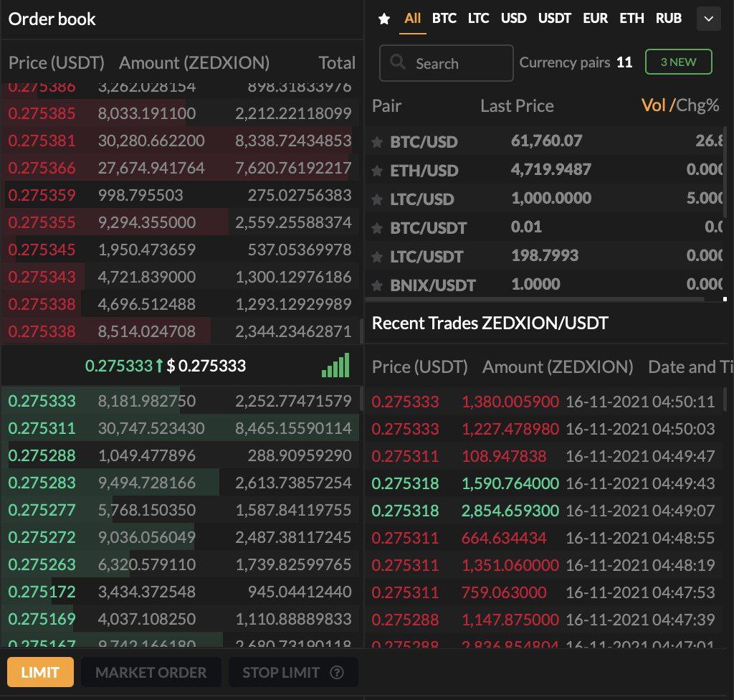Select ask price 0.275345

coord(42,250)
